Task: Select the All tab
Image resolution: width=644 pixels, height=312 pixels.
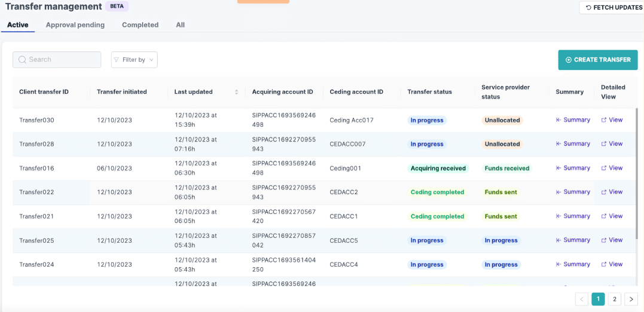Action: coord(180,25)
